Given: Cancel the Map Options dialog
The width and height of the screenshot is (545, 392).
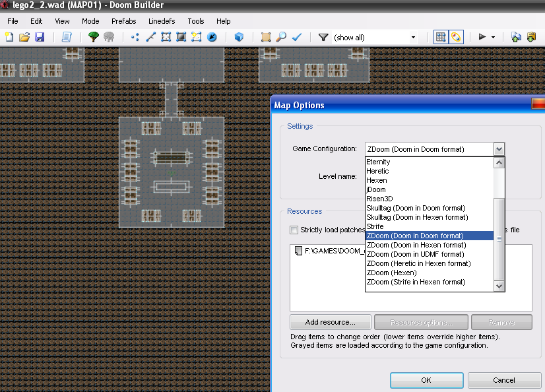Looking at the screenshot, I should (504, 380).
